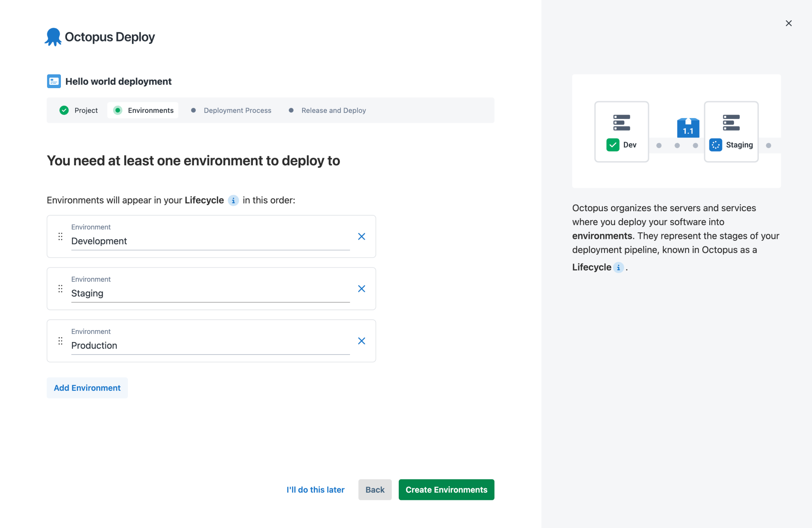Click the Create Environments button
The height and width of the screenshot is (528, 812).
[446, 490]
